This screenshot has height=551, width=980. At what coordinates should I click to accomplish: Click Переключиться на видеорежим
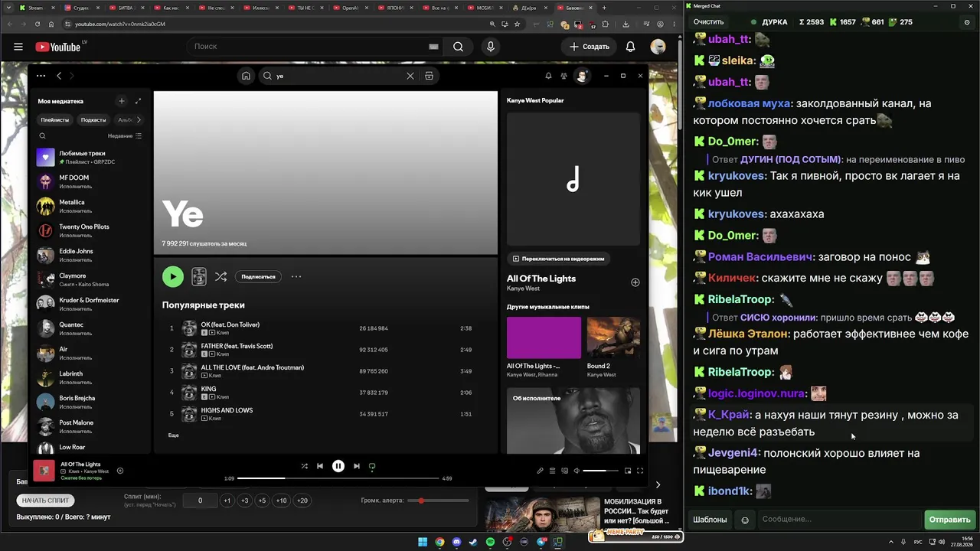[559, 259]
